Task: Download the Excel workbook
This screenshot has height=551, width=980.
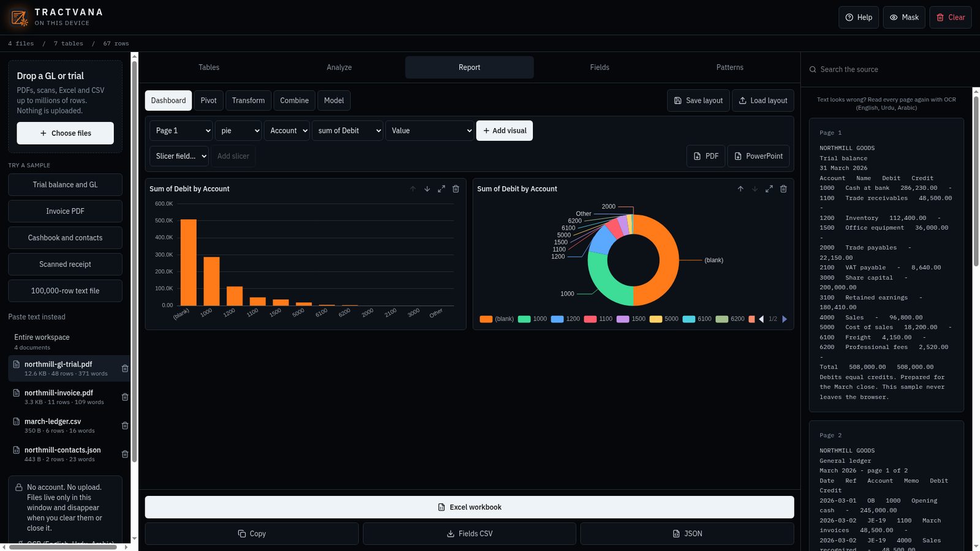Action: pos(470,507)
